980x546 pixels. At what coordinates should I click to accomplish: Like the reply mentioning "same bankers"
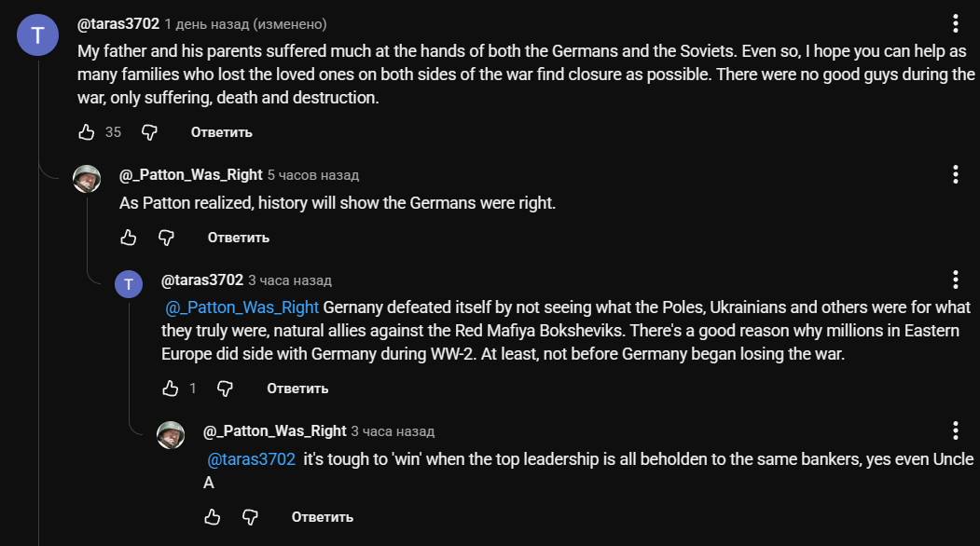click(x=213, y=516)
